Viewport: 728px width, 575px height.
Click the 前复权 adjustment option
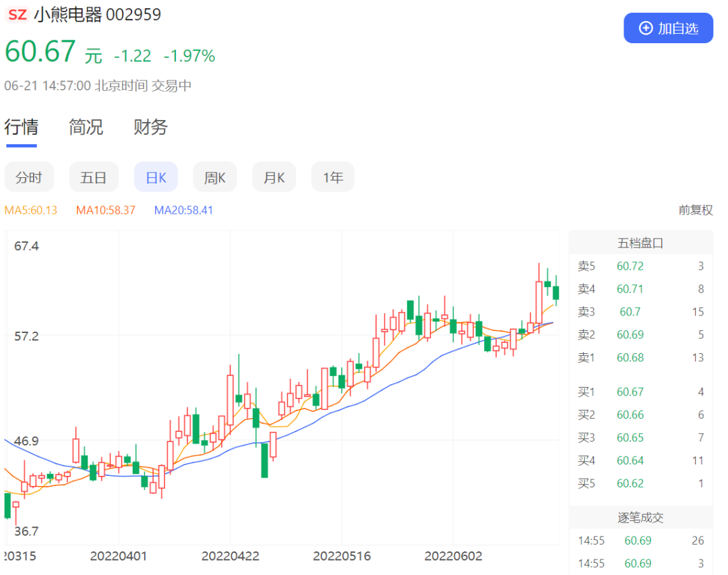click(x=695, y=210)
